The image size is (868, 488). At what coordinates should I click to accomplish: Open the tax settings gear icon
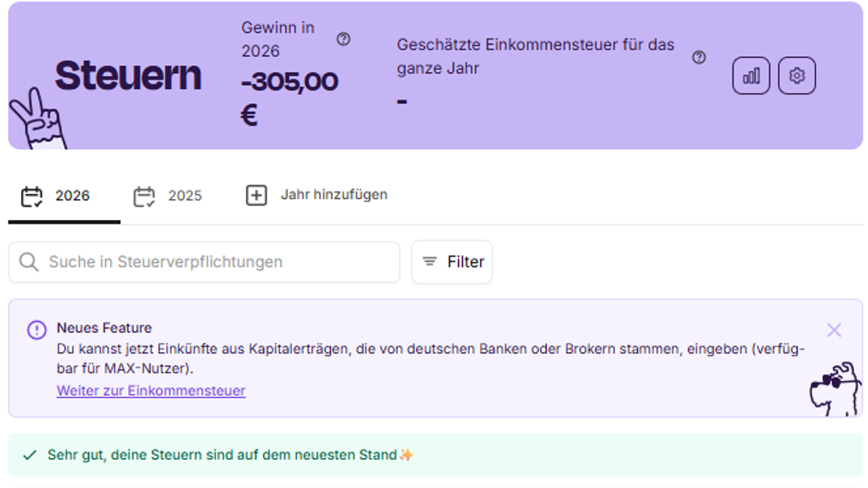tap(797, 76)
